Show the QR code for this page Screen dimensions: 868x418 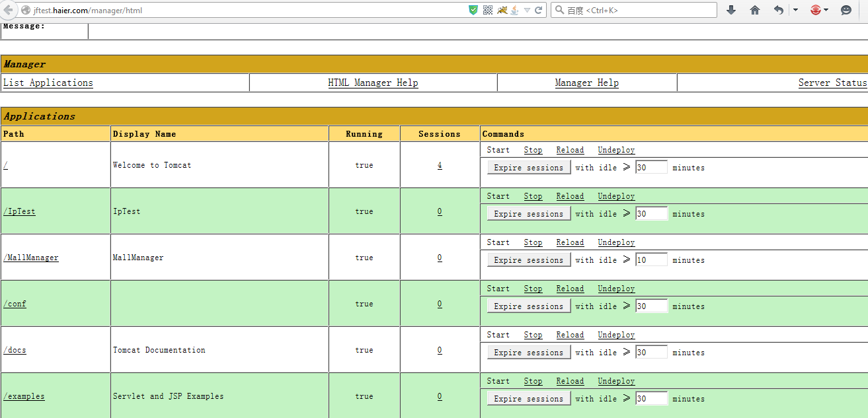click(x=488, y=10)
